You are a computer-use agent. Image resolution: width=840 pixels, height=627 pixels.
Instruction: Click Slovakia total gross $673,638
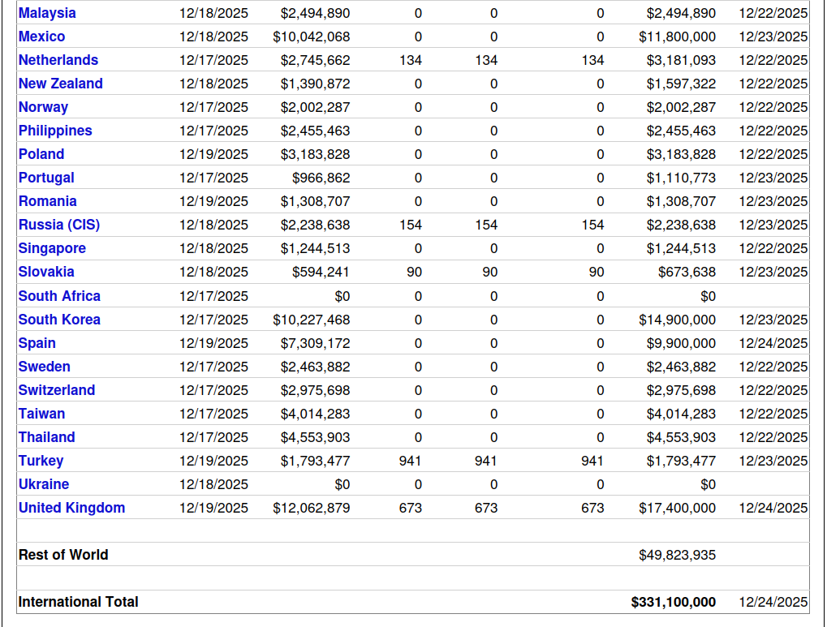687,273
